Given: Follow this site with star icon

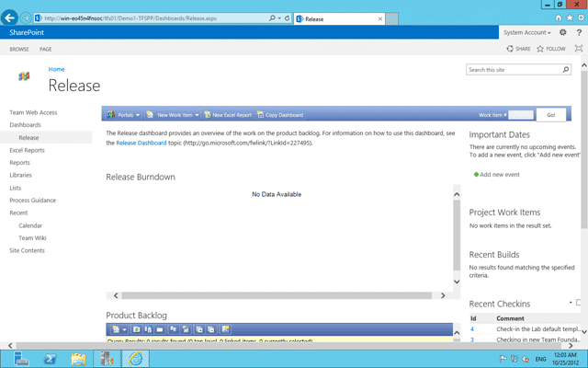Looking at the screenshot, I should pos(540,49).
